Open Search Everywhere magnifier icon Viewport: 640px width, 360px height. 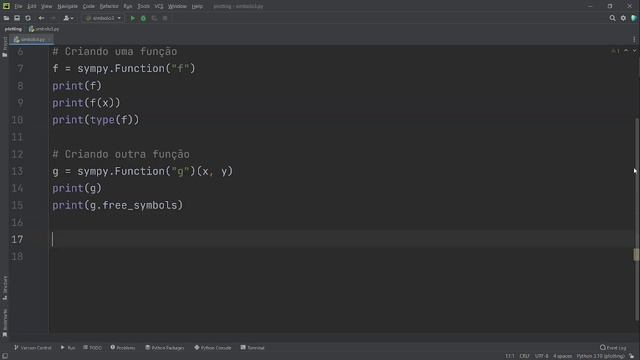click(612, 18)
